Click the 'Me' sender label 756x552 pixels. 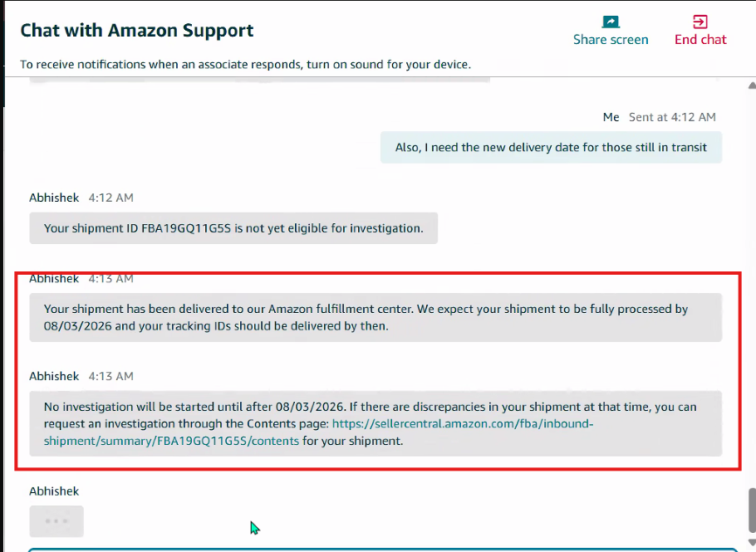click(611, 117)
